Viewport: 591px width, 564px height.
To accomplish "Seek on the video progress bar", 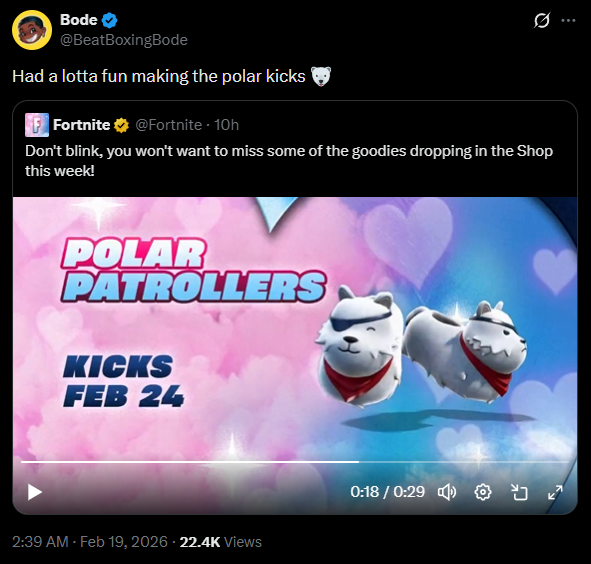I will click(x=295, y=461).
